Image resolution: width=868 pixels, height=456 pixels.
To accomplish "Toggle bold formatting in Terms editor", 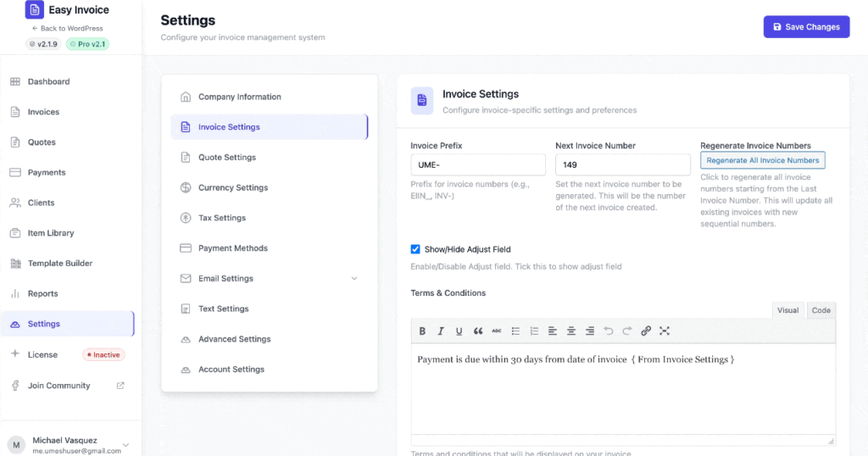I will [423, 331].
